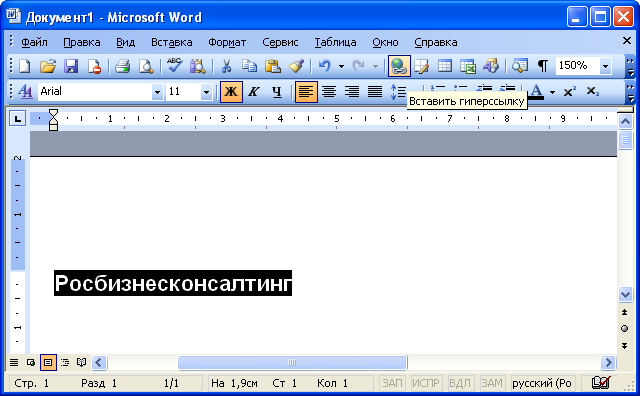640x396 pixels.
Task: Click the Insert Hyperlink button
Action: click(x=399, y=66)
